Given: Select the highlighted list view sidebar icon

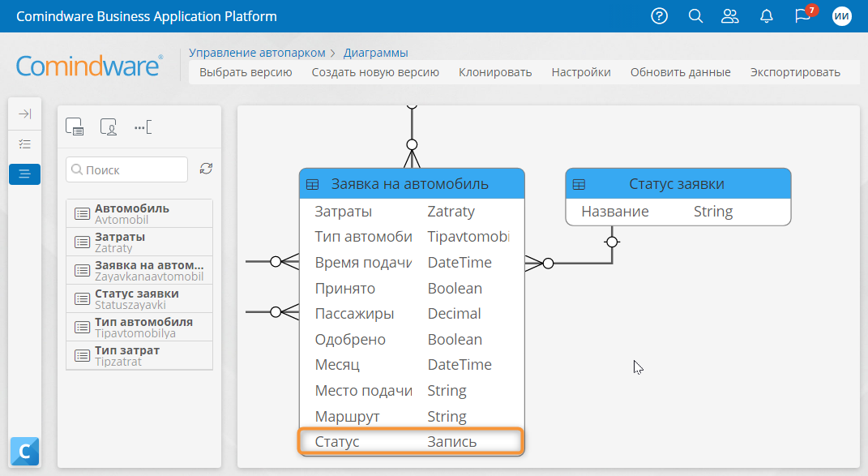Looking at the screenshot, I should click(25, 174).
